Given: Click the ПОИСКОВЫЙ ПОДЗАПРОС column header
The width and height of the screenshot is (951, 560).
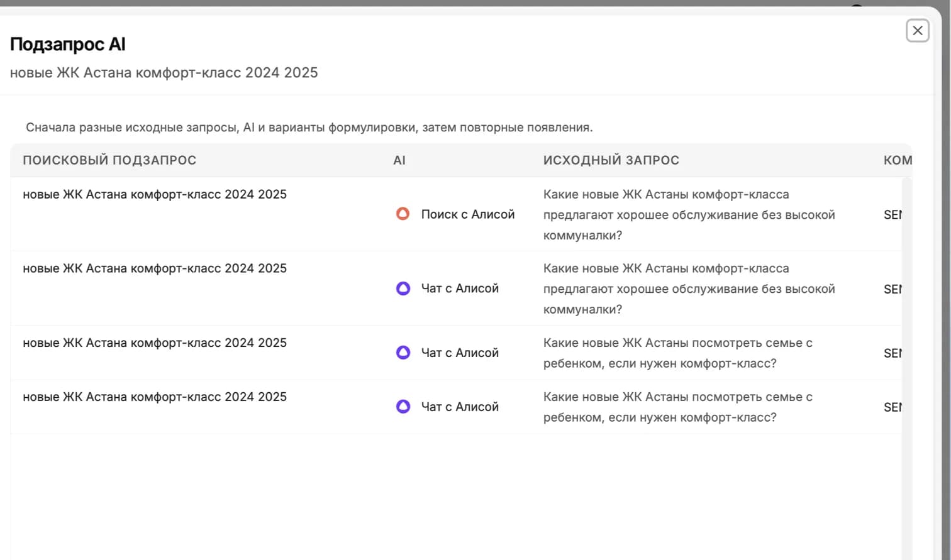Looking at the screenshot, I should (x=109, y=160).
